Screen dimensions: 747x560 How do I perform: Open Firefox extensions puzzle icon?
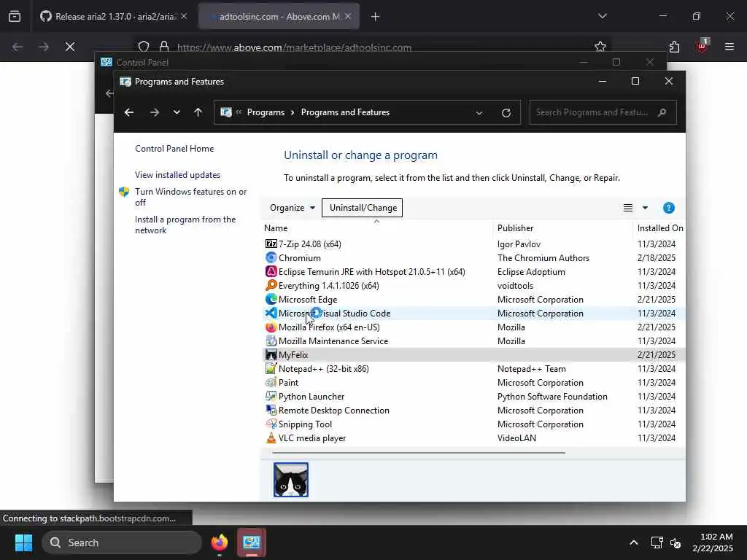(674, 47)
